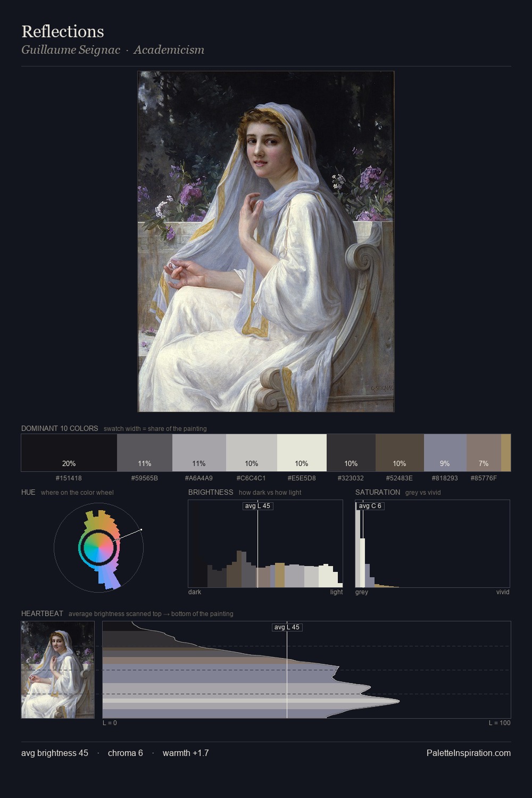Click the 'avg C 6' label in saturation chart
Viewport: 532px width, 798px height.
pyautogui.click(x=370, y=506)
